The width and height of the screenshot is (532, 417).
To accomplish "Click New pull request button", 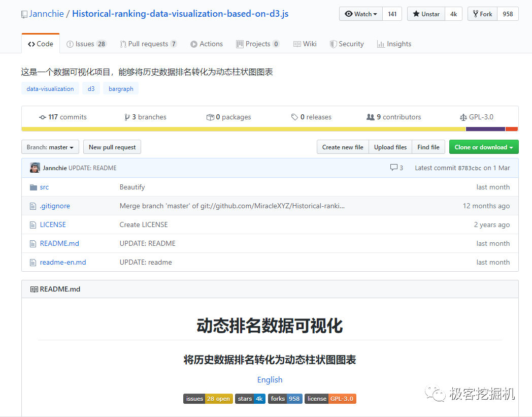I will (112, 147).
